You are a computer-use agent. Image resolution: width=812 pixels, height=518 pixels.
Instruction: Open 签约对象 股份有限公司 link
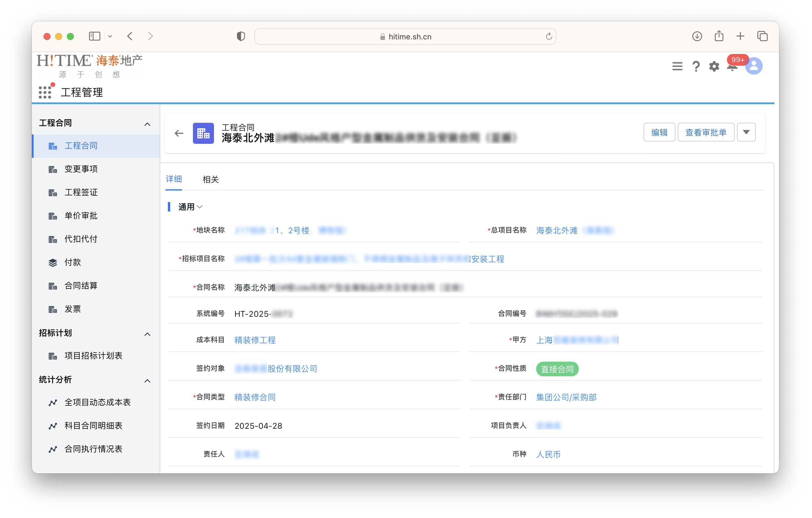pos(276,369)
